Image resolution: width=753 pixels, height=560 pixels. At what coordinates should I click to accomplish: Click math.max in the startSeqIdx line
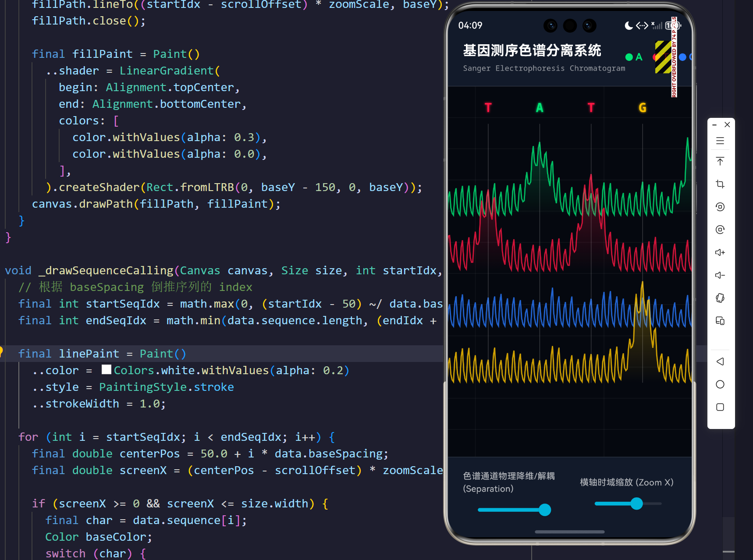(x=207, y=304)
